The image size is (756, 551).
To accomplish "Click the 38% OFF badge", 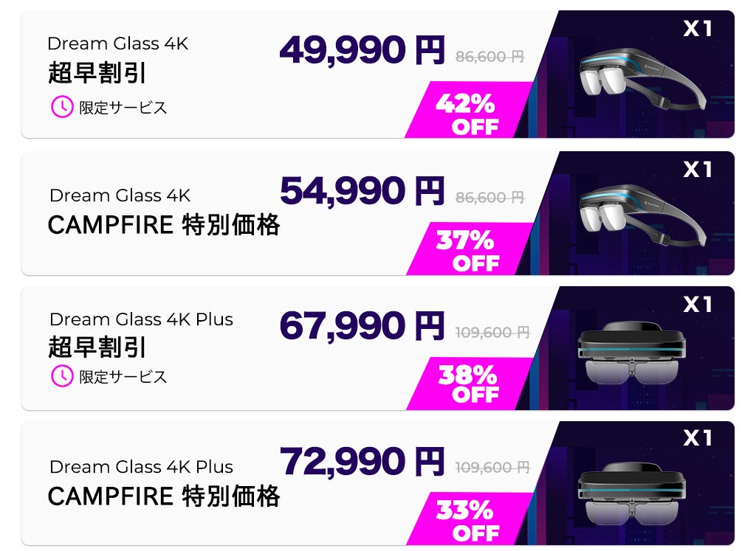I will point(467,385).
